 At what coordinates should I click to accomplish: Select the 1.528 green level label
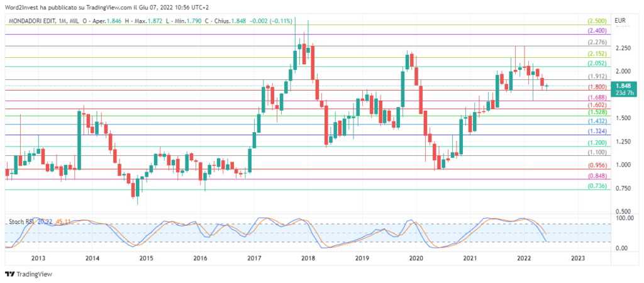(x=596, y=112)
